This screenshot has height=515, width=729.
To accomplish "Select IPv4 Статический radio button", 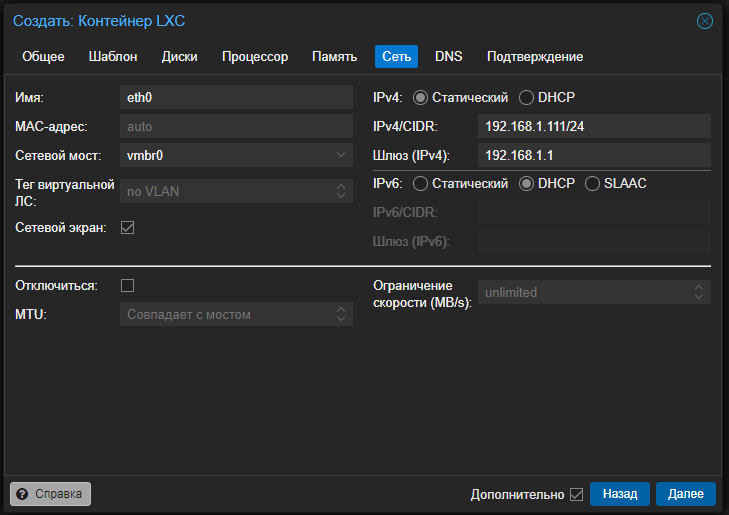I will click(420, 98).
